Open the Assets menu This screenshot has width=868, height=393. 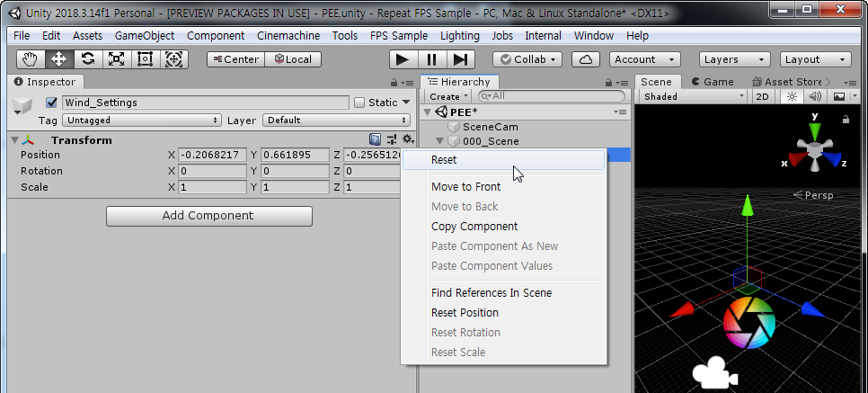(x=87, y=35)
